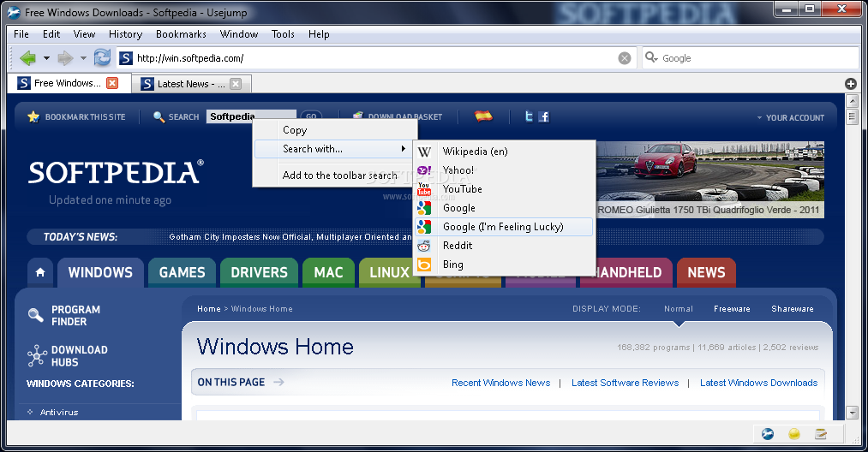868x452 pixels.
Task: Set display mode to Freeware
Action: click(x=732, y=309)
